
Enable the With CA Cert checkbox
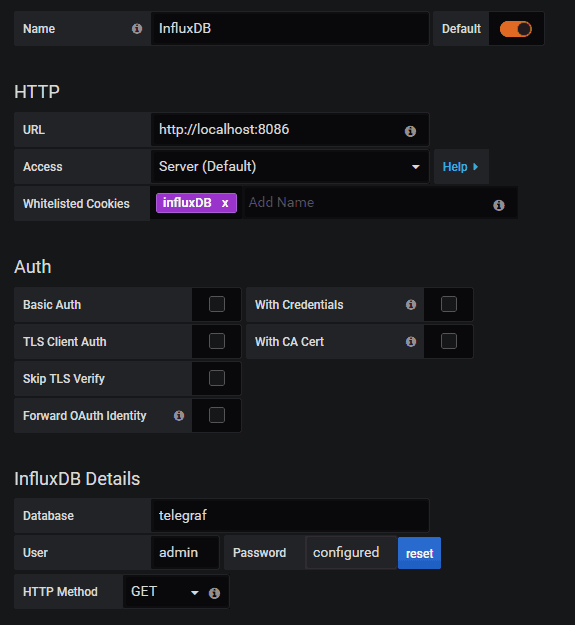(x=449, y=341)
